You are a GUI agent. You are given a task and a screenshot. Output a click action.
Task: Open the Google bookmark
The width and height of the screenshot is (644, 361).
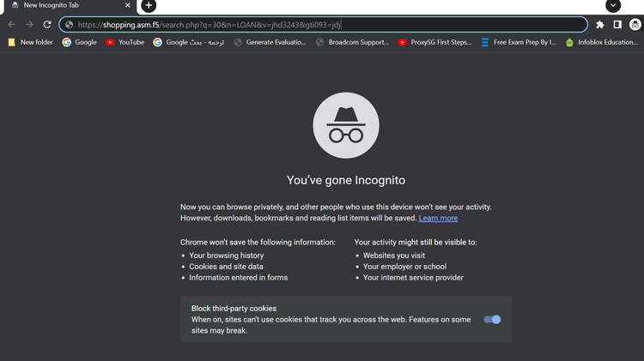coord(79,42)
